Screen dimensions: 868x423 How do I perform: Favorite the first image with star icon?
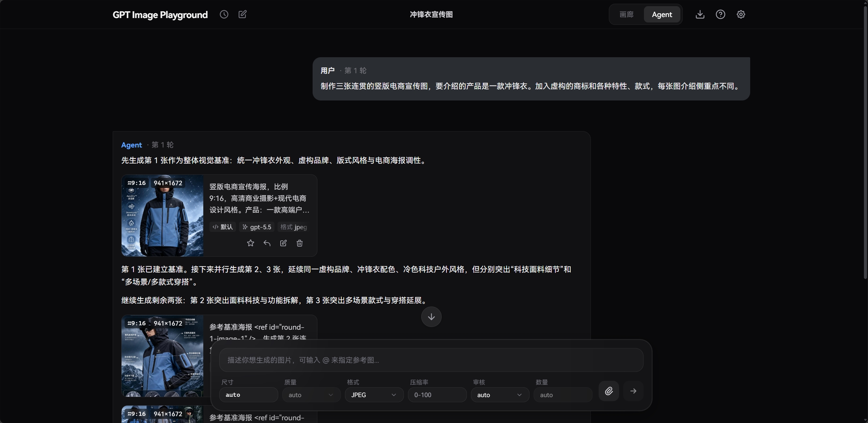coord(250,243)
